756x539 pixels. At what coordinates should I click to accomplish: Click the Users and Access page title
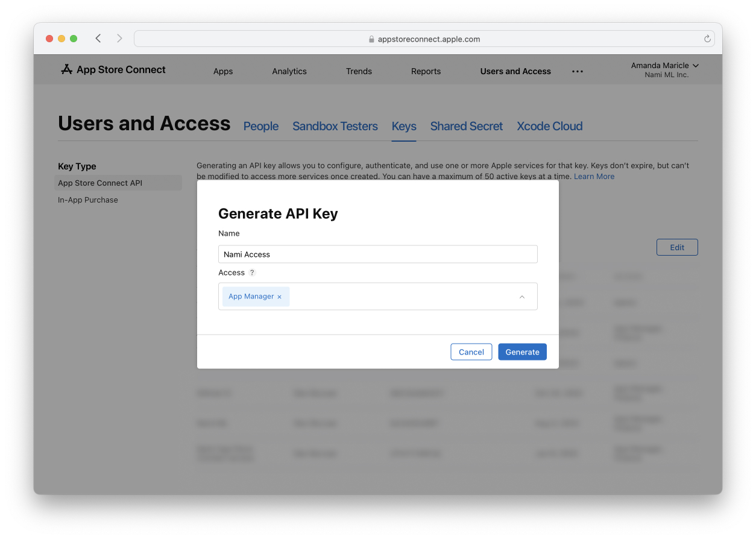[144, 124]
